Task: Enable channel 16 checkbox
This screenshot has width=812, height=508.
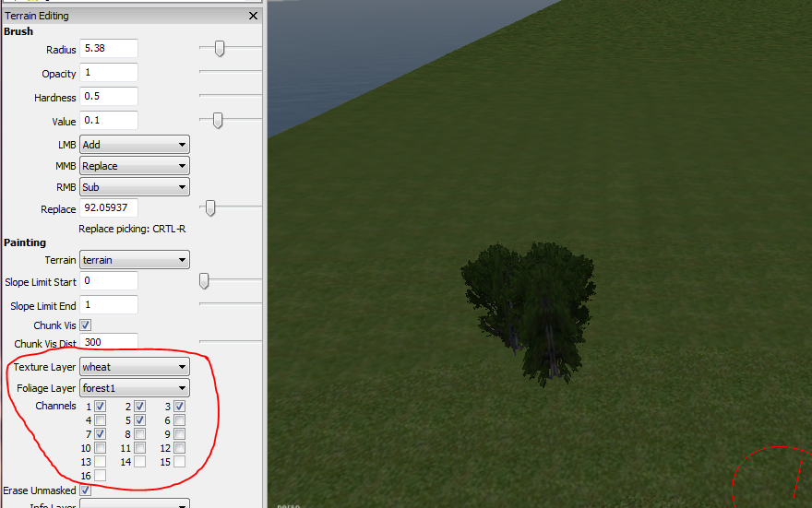Action: [x=100, y=476]
